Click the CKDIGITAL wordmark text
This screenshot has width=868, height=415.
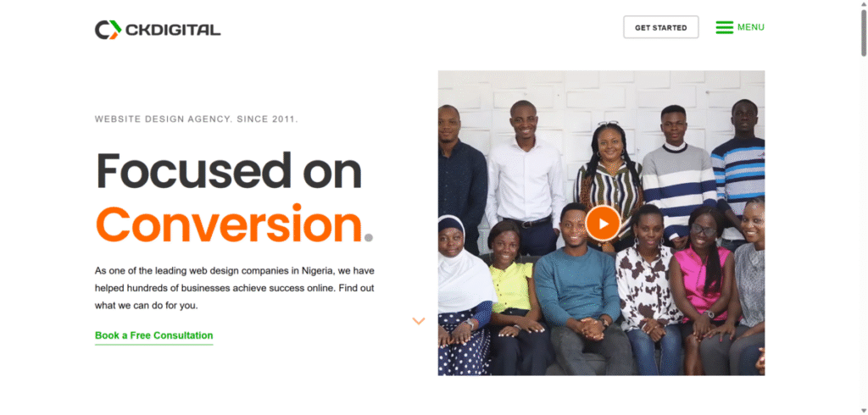173,30
